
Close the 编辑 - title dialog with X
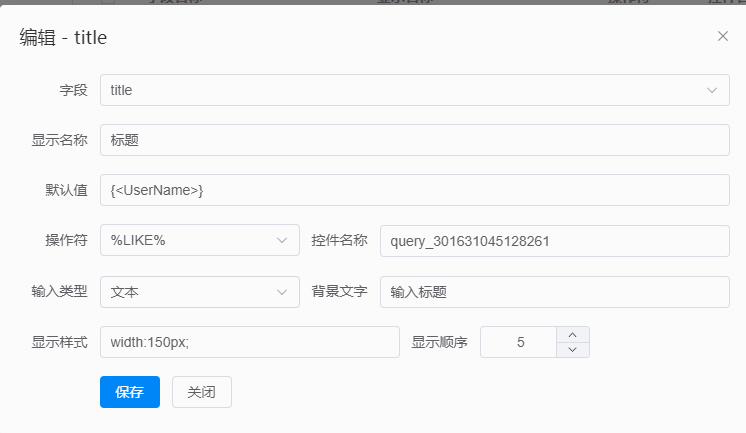tap(723, 36)
